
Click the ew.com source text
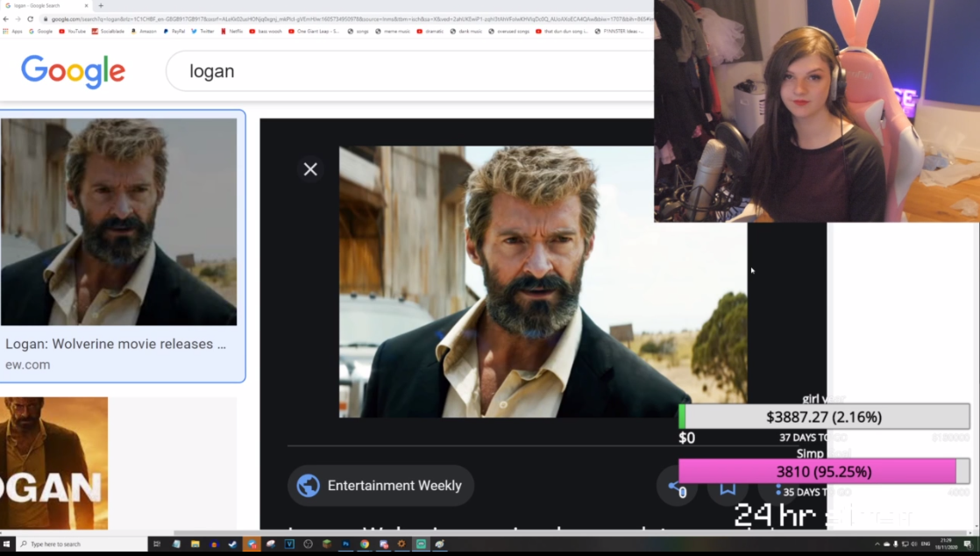click(27, 365)
